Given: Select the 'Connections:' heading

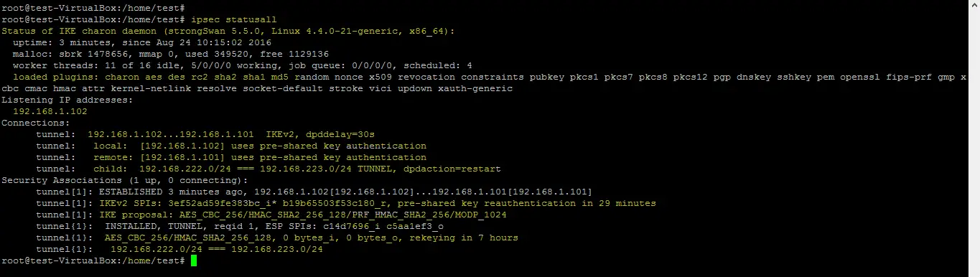Looking at the screenshot, I should pyautogui.click(x=36, y=123).
